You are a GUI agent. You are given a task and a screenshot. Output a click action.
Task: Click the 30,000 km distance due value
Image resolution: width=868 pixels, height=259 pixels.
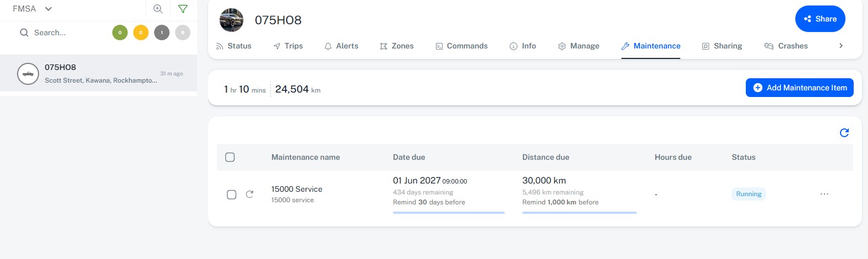tap(544, 181)
